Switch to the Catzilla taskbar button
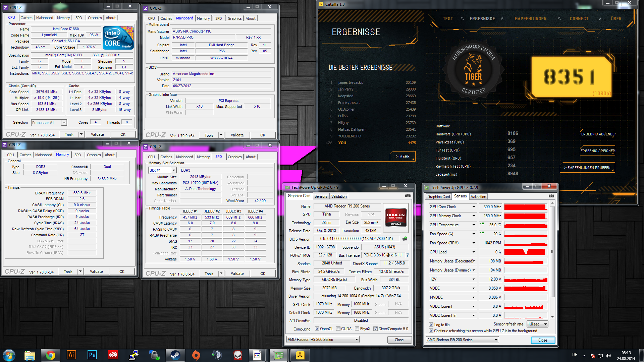 (x=300, y=355)
